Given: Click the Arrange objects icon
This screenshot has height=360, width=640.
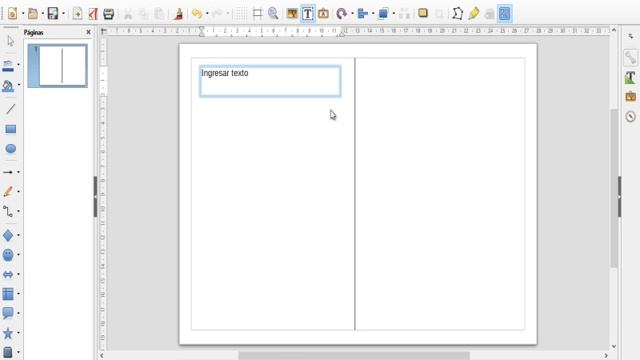Looking at the screenshot, I should click(383, 13).
